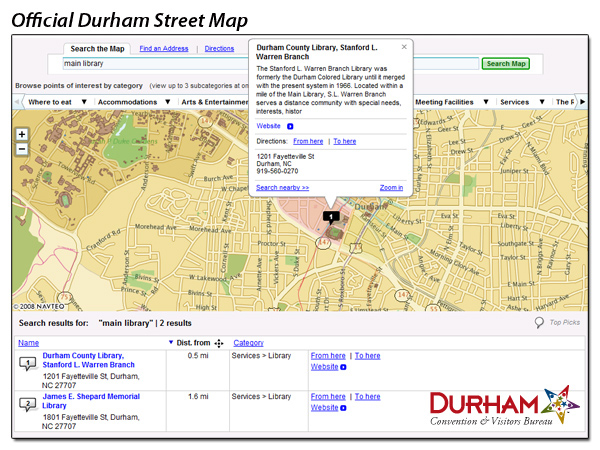
Task: Zoom out with the map minus button
Action: point(22,149)
